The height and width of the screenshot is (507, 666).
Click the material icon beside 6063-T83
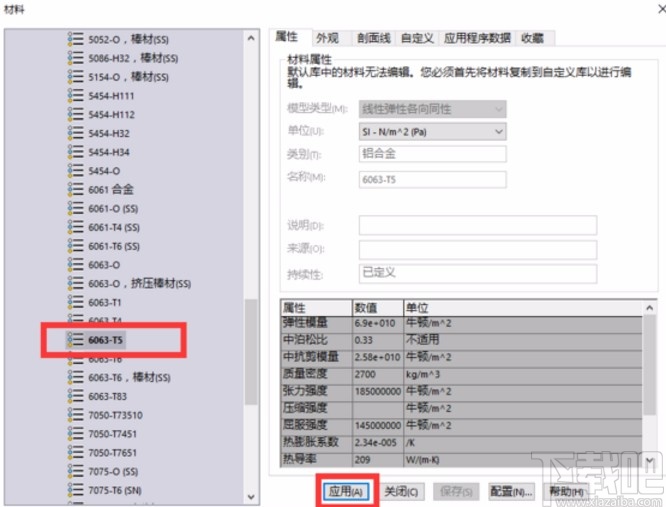[x=76, y=396]
